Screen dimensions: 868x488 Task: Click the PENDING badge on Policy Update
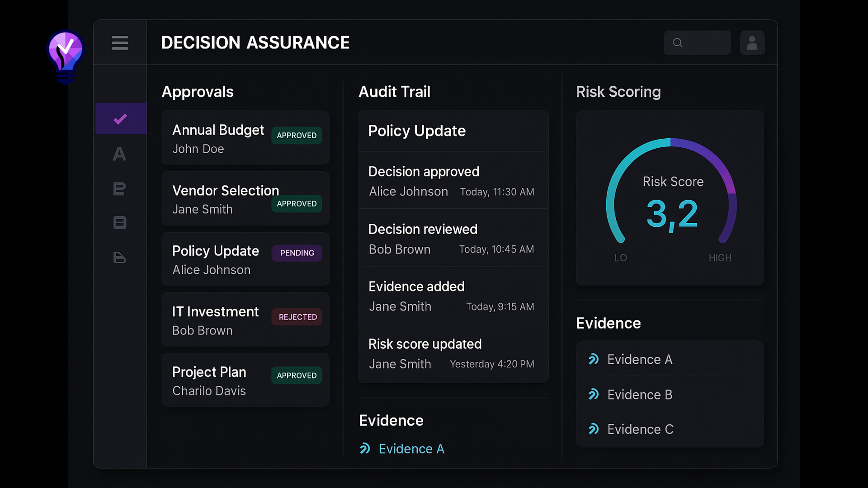pyautogui.click(x=297, y=253)
